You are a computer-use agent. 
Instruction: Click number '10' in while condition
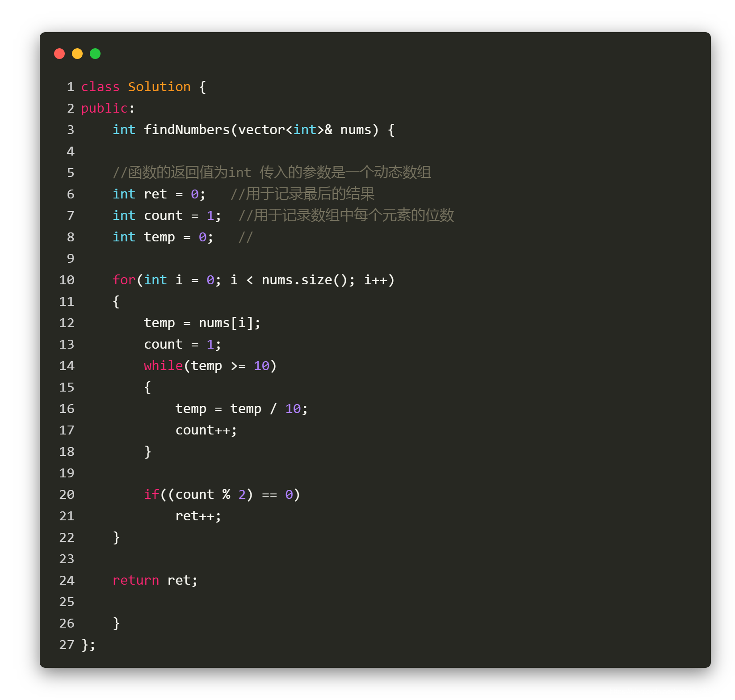[x=262, y=366]
